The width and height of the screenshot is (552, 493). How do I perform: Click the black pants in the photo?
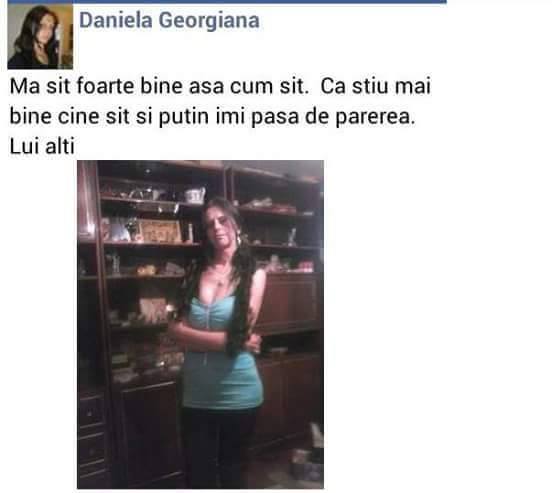point(217,447)
